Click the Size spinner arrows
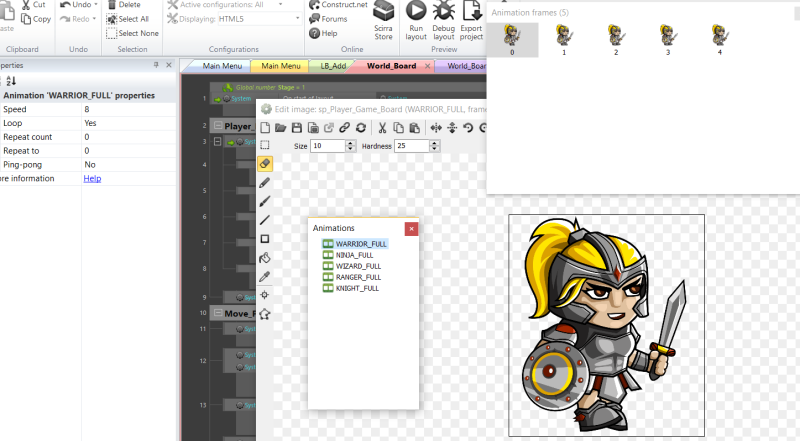 pyautogui.click(x=351, y=146)
